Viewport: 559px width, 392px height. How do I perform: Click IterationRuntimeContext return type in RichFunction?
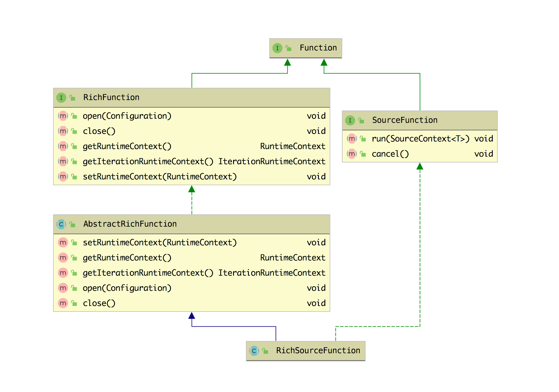tap(272, 162)
